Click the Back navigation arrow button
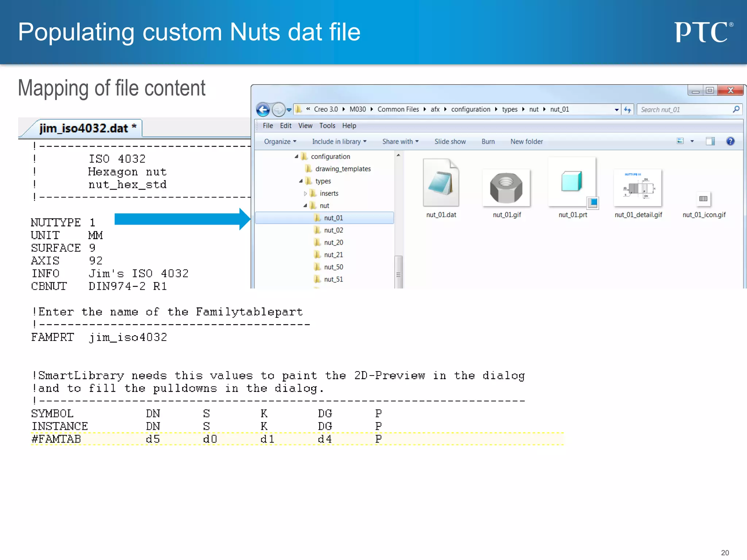This screenshot has width=747, height=560. pos(263,109)
